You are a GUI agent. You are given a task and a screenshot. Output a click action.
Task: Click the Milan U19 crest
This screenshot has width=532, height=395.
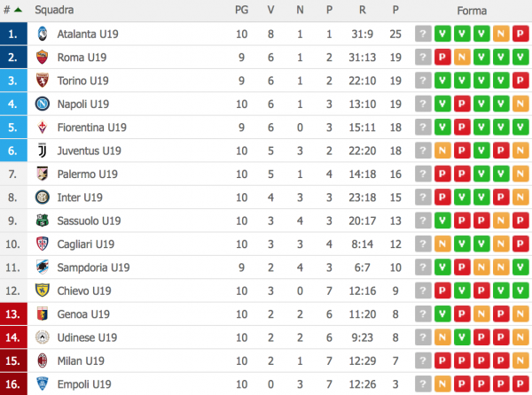[42, 360]
